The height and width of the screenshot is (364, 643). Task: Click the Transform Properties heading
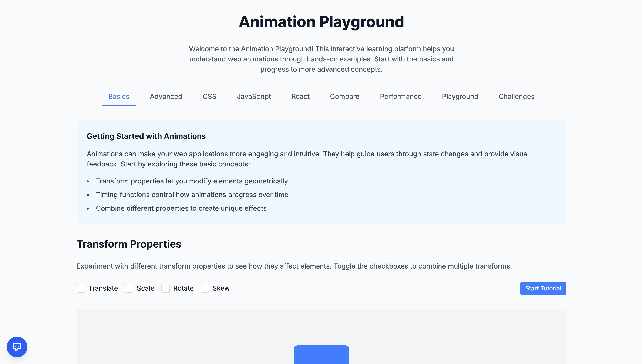(129, 244)
